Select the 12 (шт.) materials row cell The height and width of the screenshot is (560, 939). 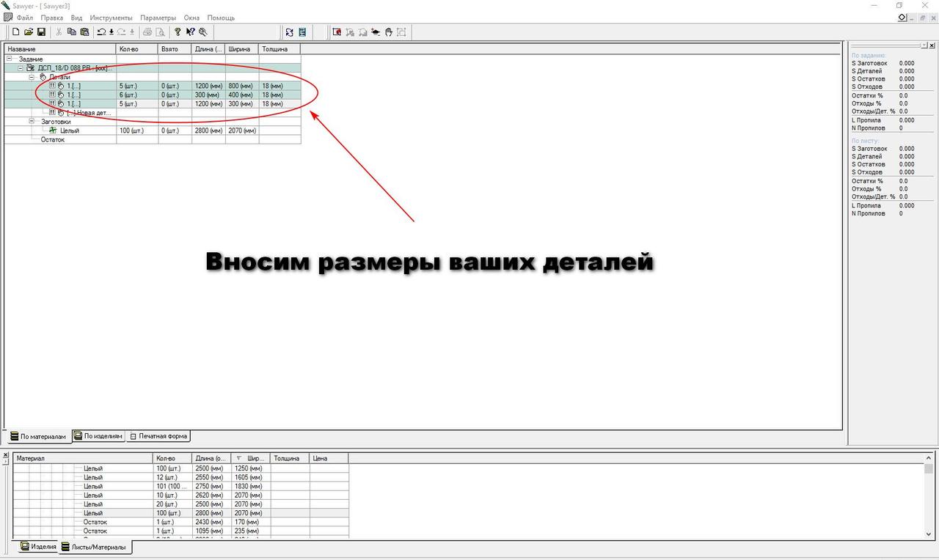172,477
